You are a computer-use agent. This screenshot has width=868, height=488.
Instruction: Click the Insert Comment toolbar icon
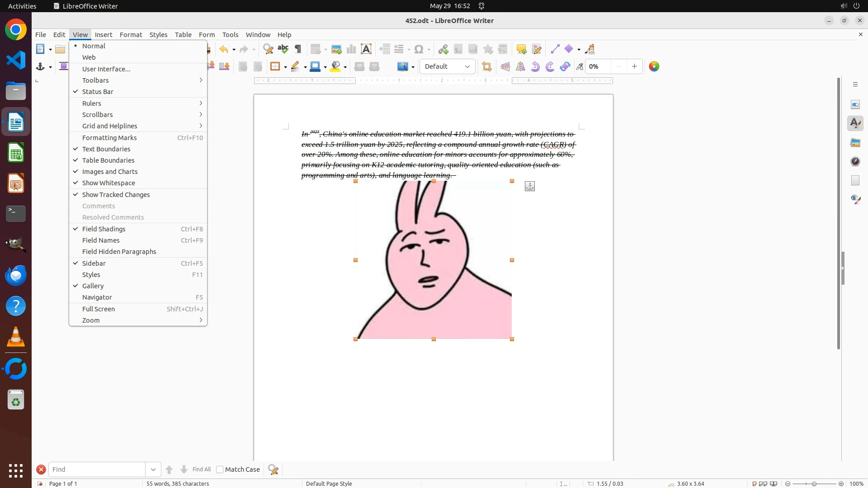[521, 49]
